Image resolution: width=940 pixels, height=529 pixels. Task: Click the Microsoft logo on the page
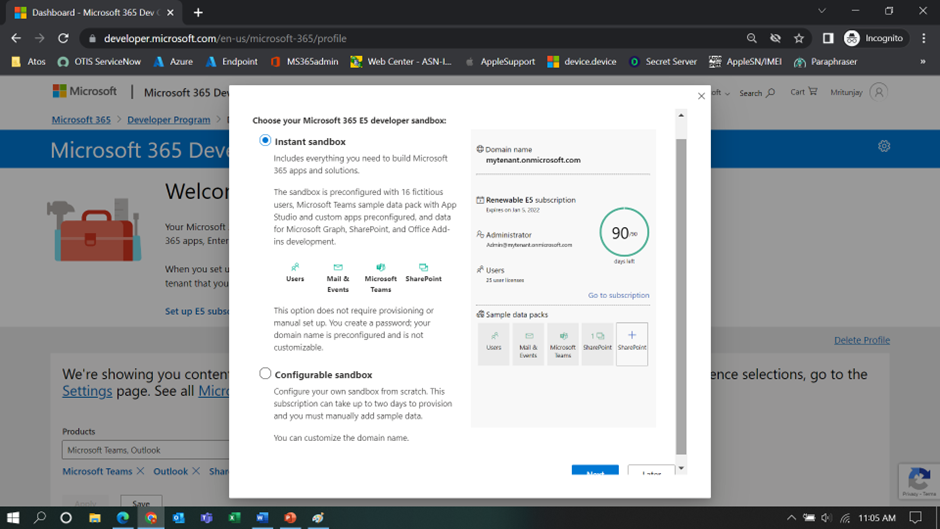pos(85,91)
